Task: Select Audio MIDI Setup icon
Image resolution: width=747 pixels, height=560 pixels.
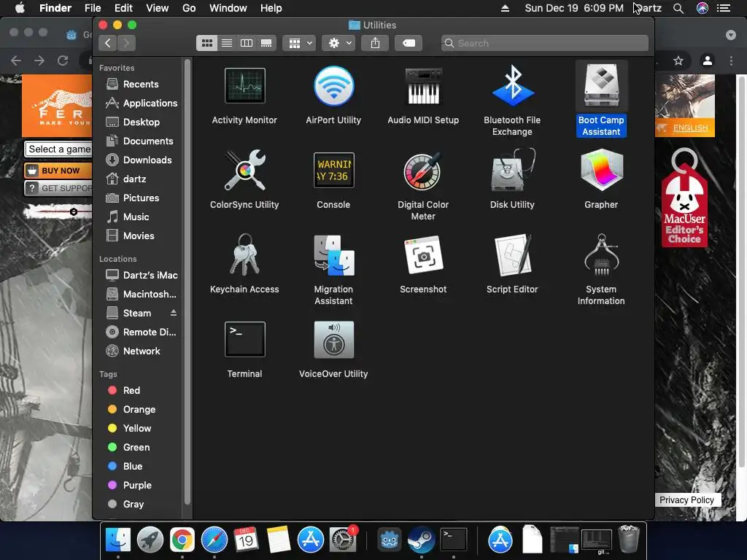Action: pyautogui.click(x=423, y=86)
